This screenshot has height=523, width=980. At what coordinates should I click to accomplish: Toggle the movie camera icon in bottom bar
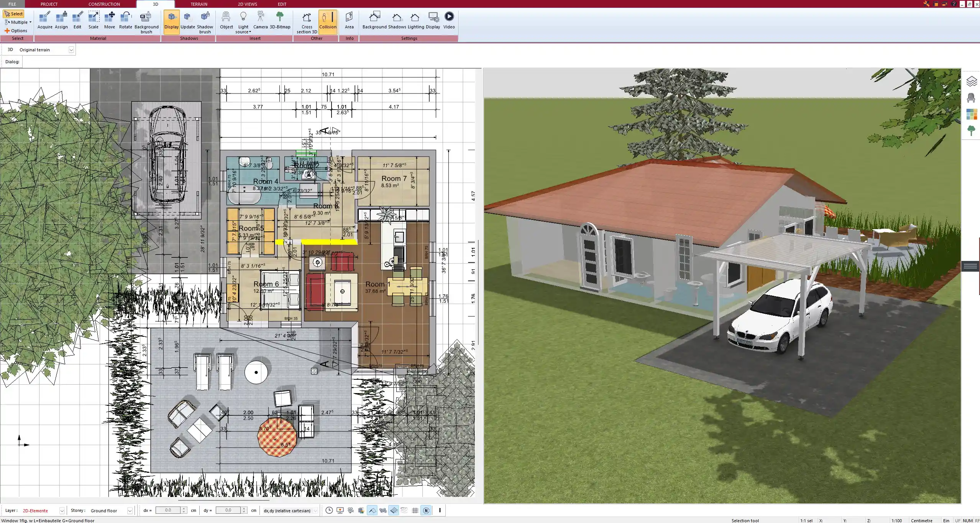pyautogui.click(x=351, y=510)
